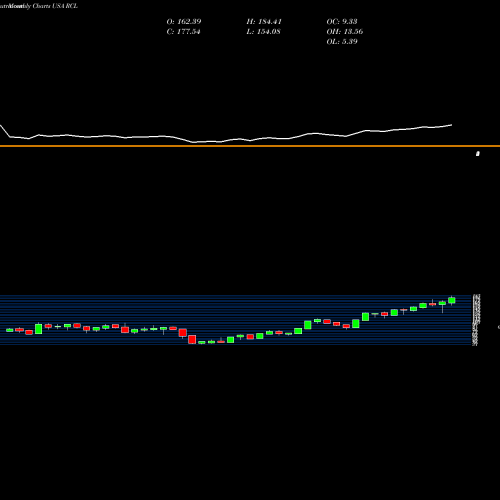Select the open value 'O: 162.39'
The image size is (500, 500).
click(184, 21)
